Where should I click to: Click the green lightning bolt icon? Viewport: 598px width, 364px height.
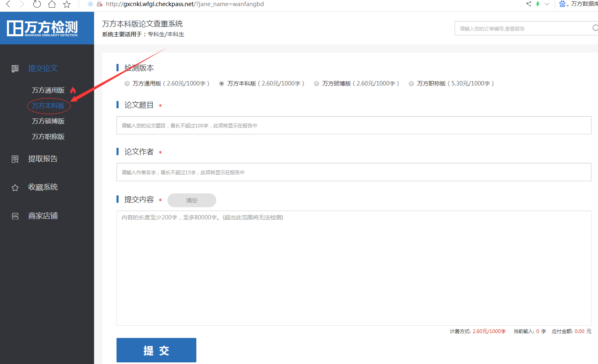pyautogui.click(x=538, y=4)
